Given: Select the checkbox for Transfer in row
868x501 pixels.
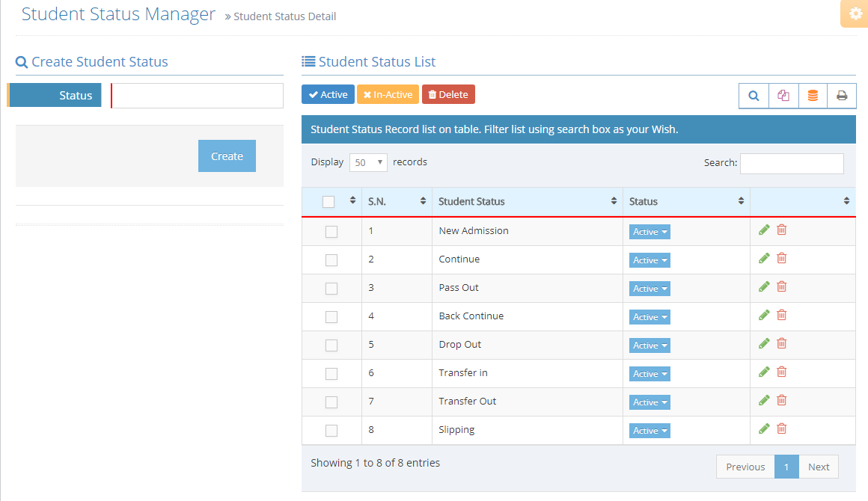Looking at the screenshot, I should pos(331,374).
